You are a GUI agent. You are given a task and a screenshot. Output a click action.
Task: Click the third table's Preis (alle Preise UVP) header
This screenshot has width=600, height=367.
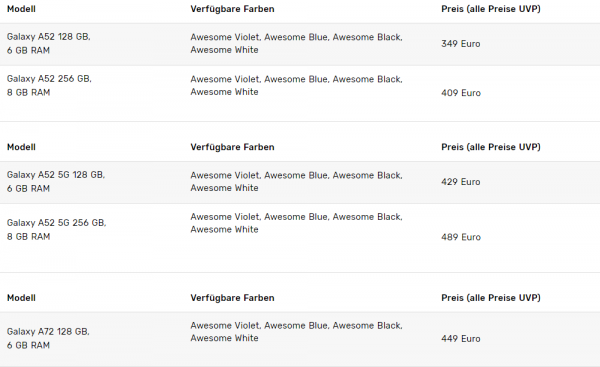[x=491, y=298]
